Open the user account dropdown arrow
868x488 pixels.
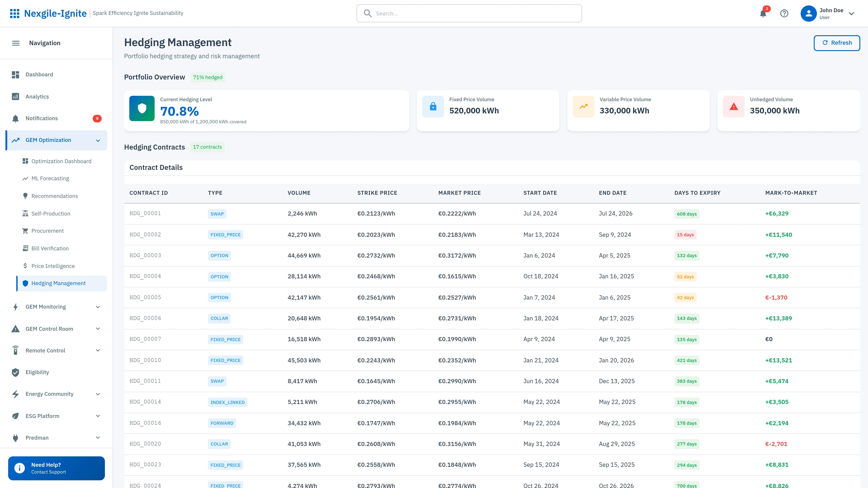(x=851, y=14)
